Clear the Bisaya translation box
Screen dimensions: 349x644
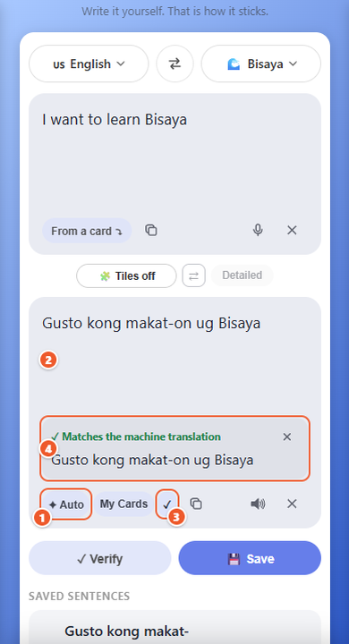pyautogui.click(x=292, y=504)
